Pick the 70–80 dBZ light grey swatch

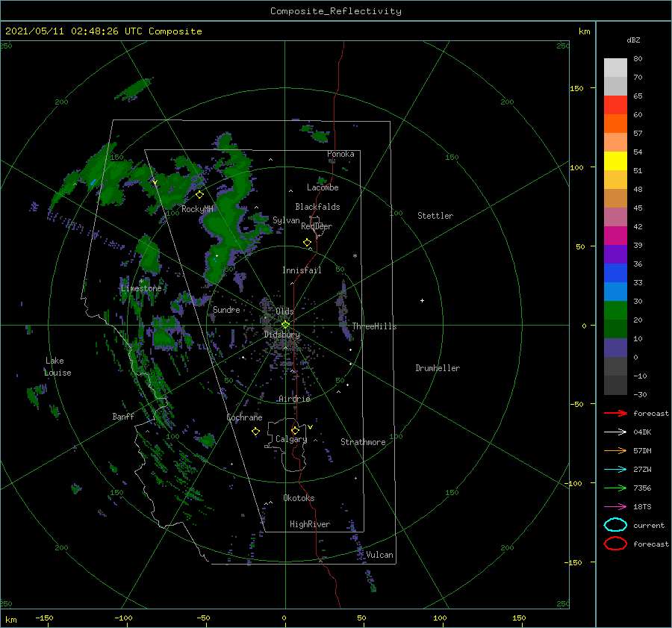[615, 68]
